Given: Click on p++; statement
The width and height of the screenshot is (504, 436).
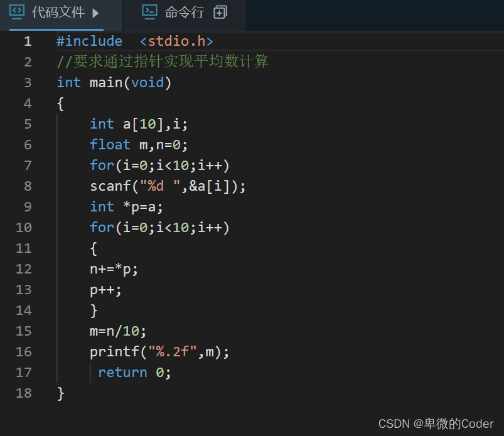Looking at the screenshot, I should click(x=105, y=290).
